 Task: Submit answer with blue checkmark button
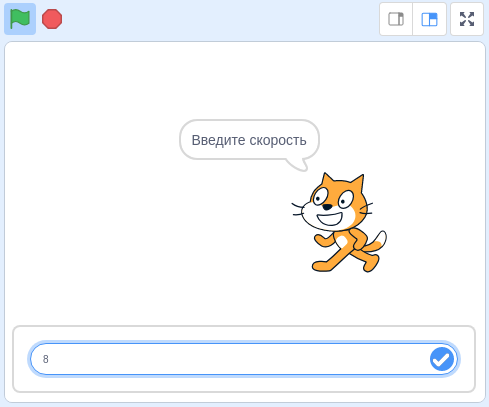point(442,359)
